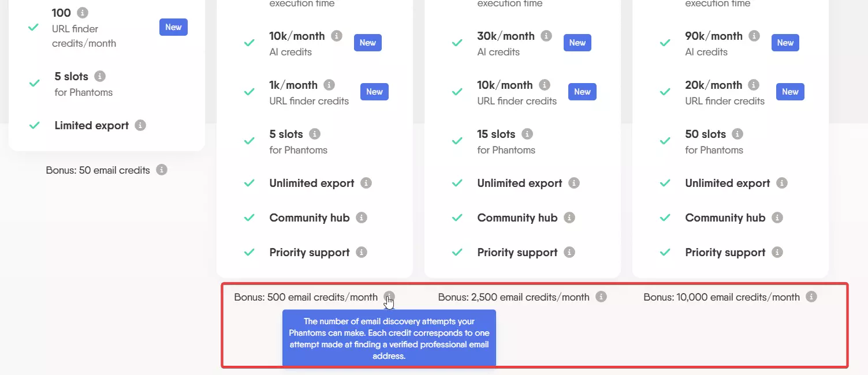Screen dimensions: 868x375
Task: Open info for Bonus: 2,500 email credits/month
Action: coord(601,297)
